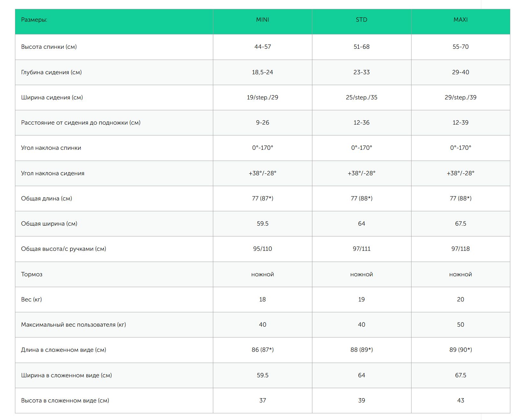Select the 'Ширина сидения (см)' row label
The image size is (524, 420).
[52, 98]
